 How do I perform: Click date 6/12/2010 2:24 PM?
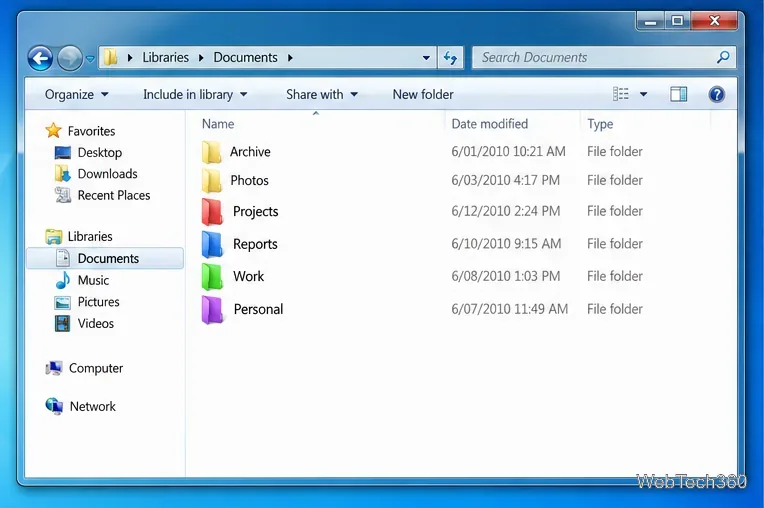tap(506, 211)
